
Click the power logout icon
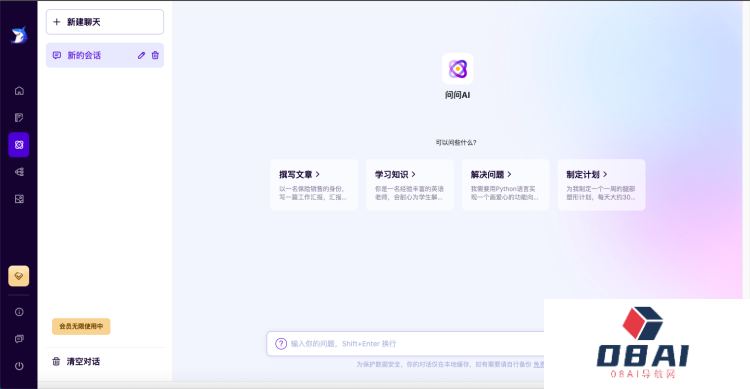(x=19, y=366)
